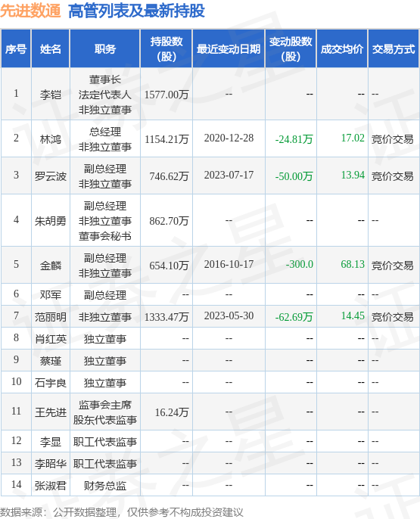The height and width of the screenshot is (519, 420).
Task: Select the name 石宇良
Action: (51, 383)
